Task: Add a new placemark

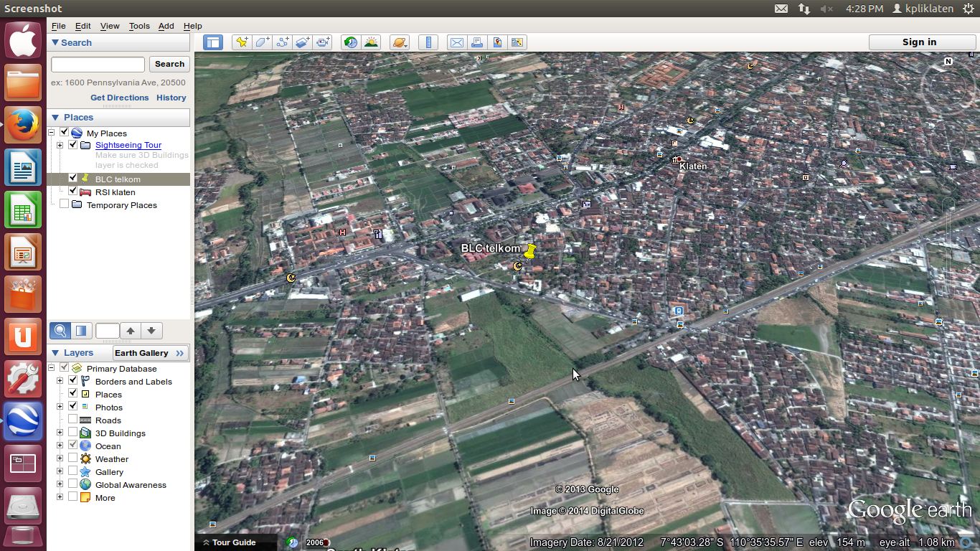Action: click(x=242, y=42)
